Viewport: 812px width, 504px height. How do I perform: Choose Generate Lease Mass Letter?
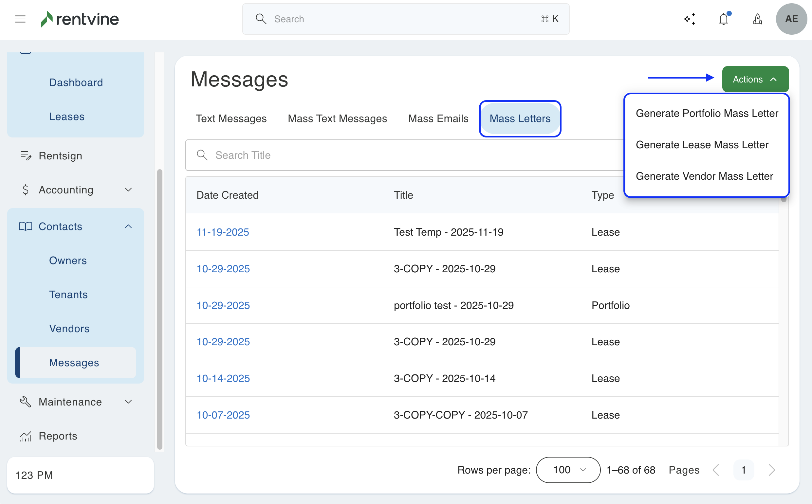coord(702,145)
